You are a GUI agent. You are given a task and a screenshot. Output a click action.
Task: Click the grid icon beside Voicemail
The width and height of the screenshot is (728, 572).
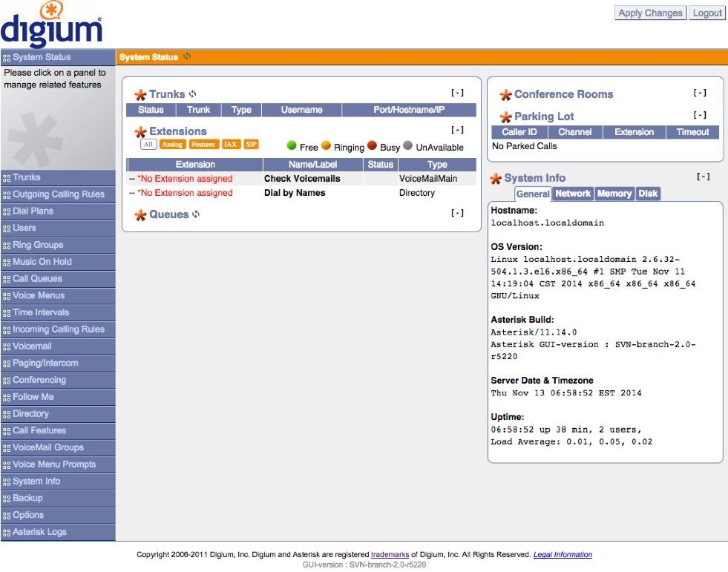(x=7, y=346)
